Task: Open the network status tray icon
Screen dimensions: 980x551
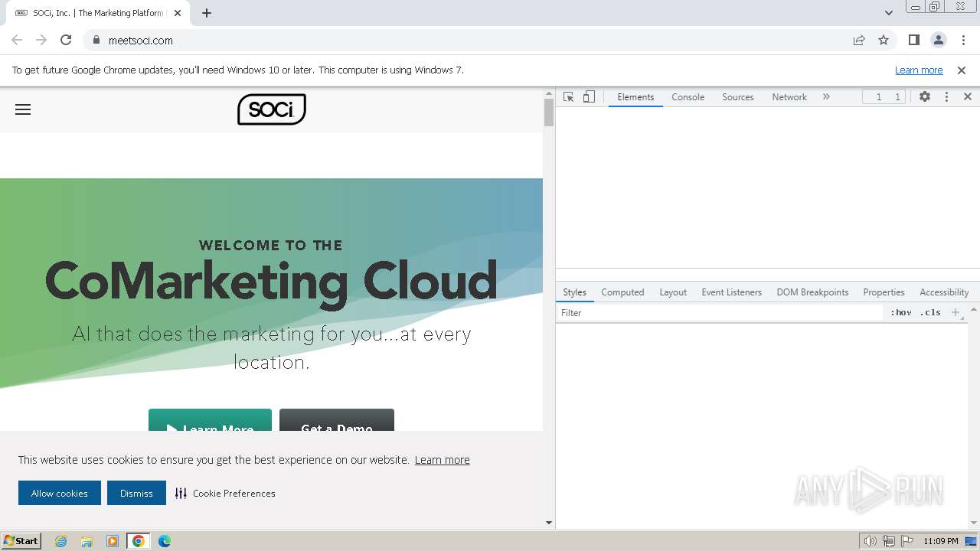Action: (x=889, y=541)
